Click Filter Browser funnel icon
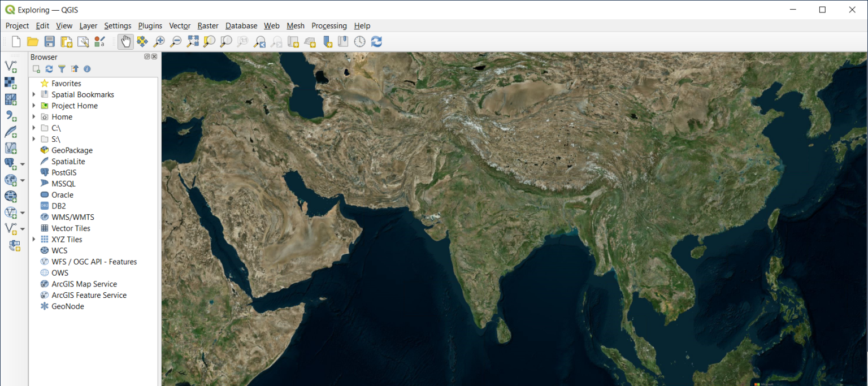Viewport: 868px width, 386px height. (62, 69)
